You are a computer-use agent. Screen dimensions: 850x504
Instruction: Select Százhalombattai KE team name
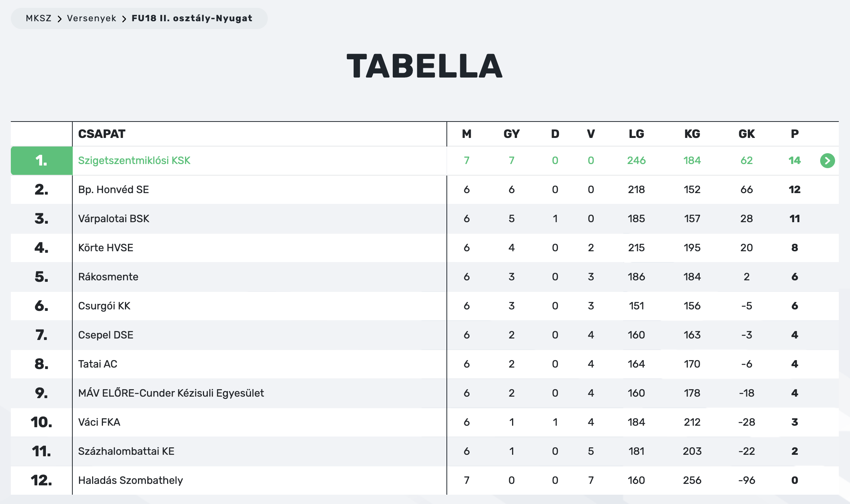pyautogui.click(x=126, y=451)
